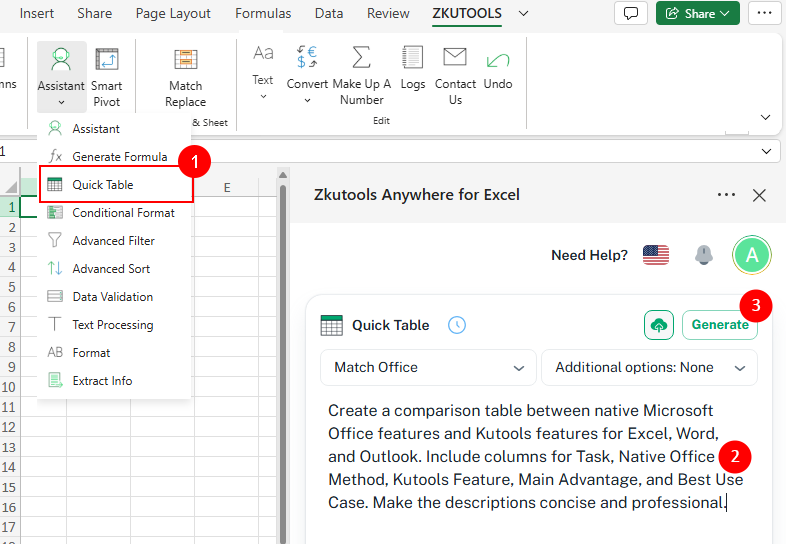This screenshot has height=544, width=786.
Task: Switch to the Page Layout tab
Action: (x=173, y=14)
